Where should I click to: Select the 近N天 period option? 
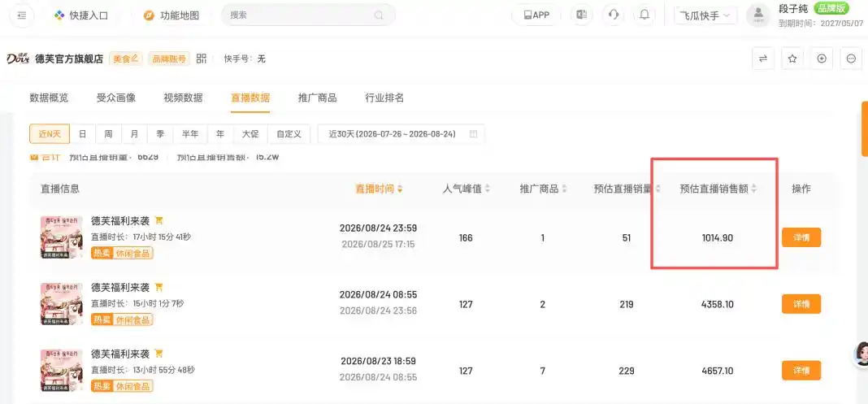click(50, 134)
